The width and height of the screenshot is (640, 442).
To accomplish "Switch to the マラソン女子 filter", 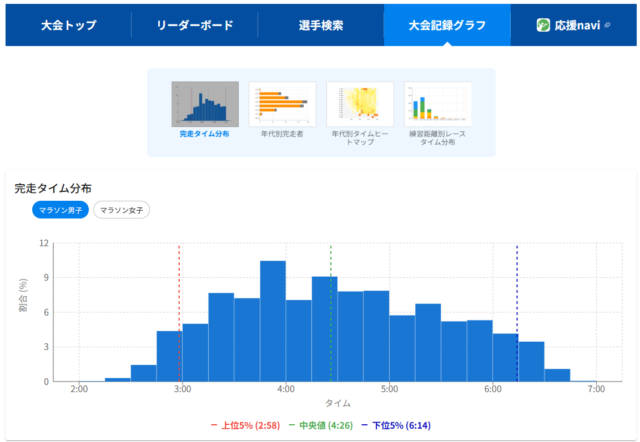I will click(x=122, y=210).
